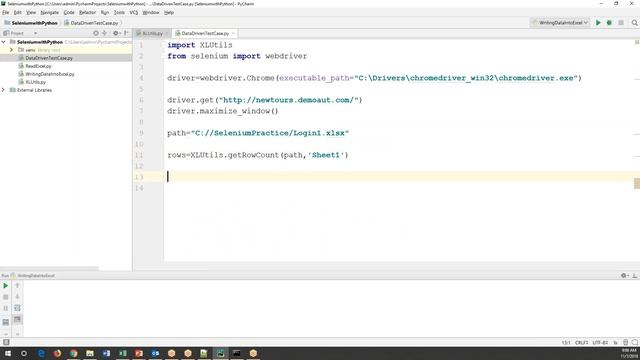The width and height of the screenshot is (640, 360).
Task: Launch Chrome from the taskbar
Action: point(73,353)
